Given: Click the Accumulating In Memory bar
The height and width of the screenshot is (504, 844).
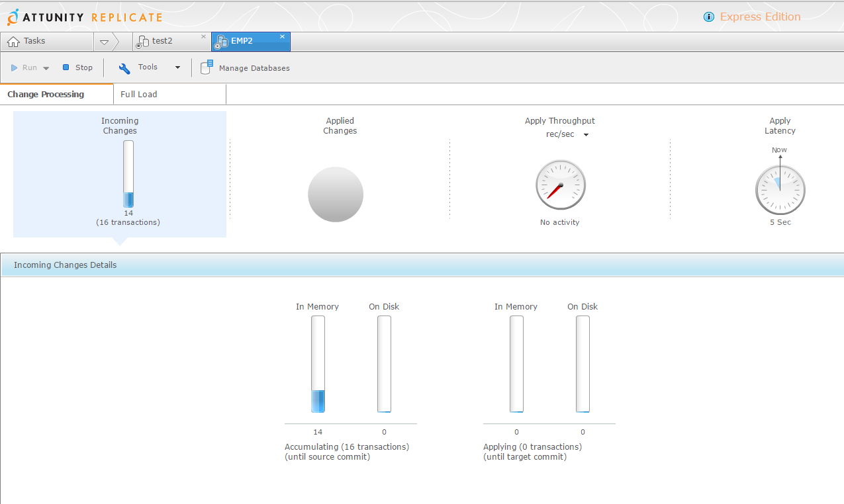Looking at the screenshot, I should click(318, 364).
